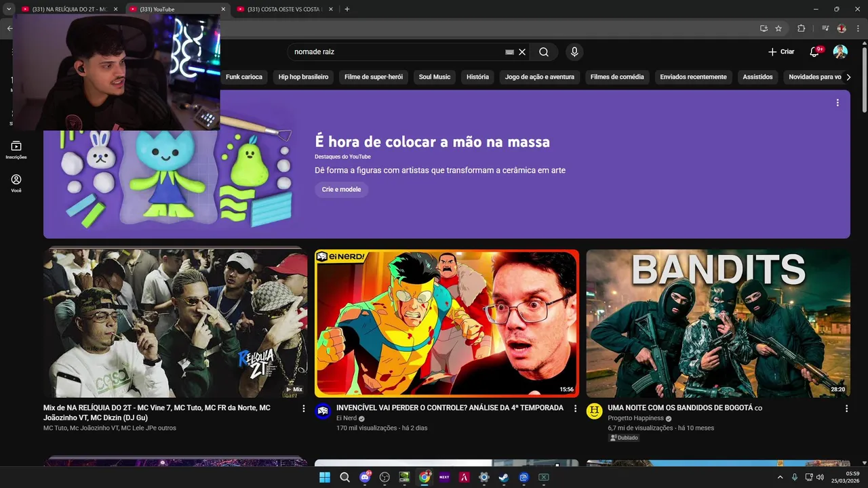
Task: Click the install app icon in address bar
Action: tap(764, 28)
